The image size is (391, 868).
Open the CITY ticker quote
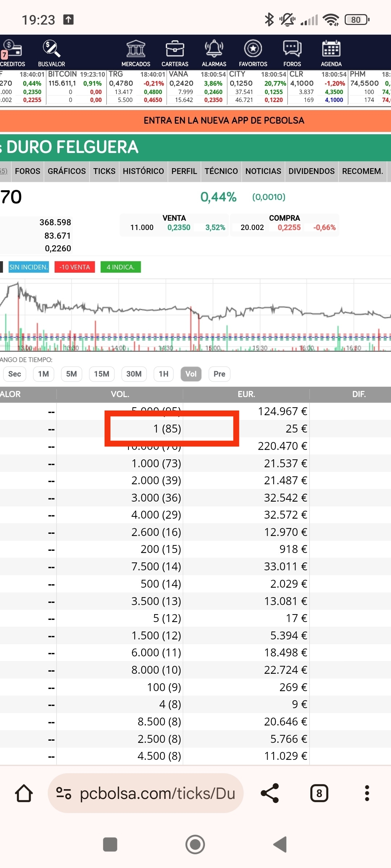click(258, 87)
